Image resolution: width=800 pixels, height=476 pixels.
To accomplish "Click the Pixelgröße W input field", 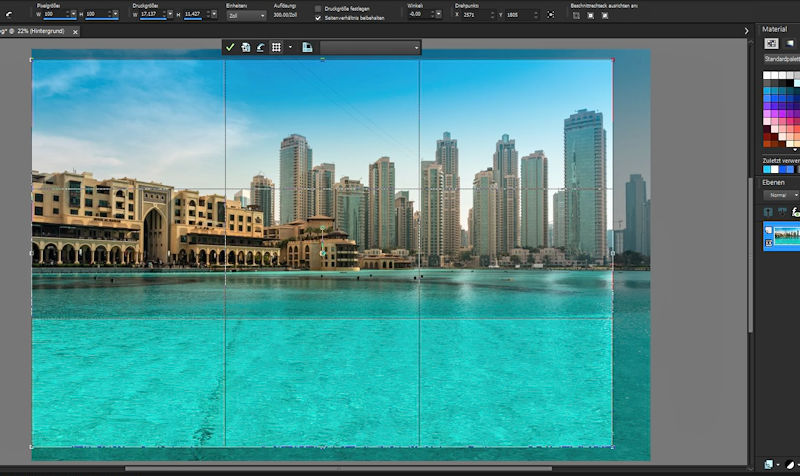I will tap(54, 14).
